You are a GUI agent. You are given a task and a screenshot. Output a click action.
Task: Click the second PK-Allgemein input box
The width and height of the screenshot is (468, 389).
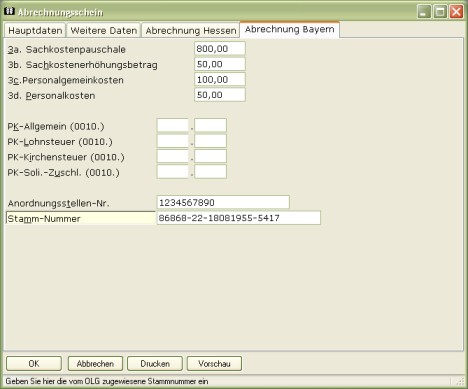coord(211,126)
